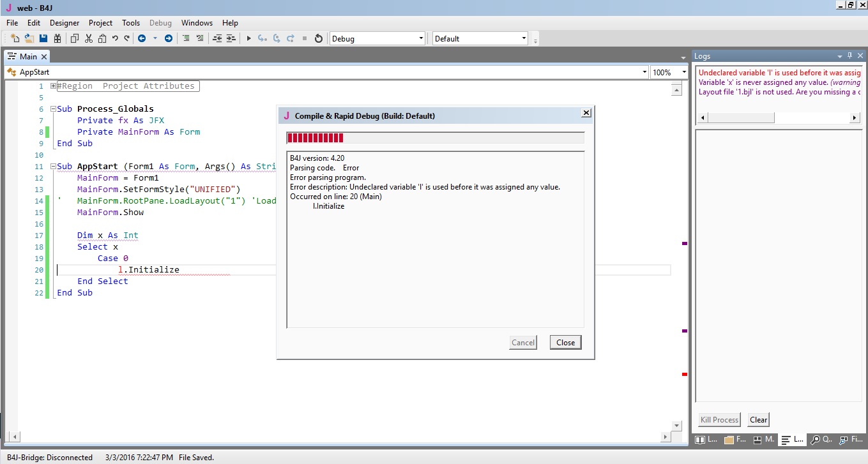Switch to the Modules tab at bottom right
The width and height of the screenshot is (868, 464).
pos(764,440)
